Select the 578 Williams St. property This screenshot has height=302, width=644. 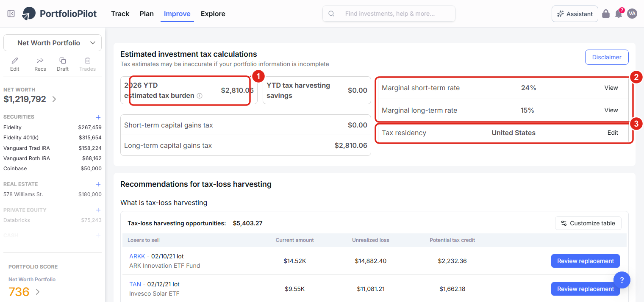point(53,194)
